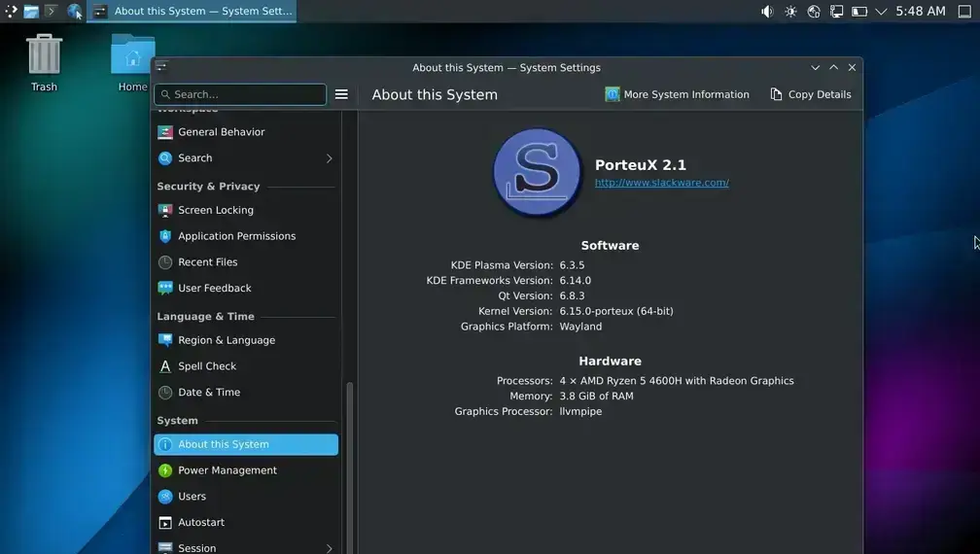Click the Autostart icon
980x554 pixels.
165,523
